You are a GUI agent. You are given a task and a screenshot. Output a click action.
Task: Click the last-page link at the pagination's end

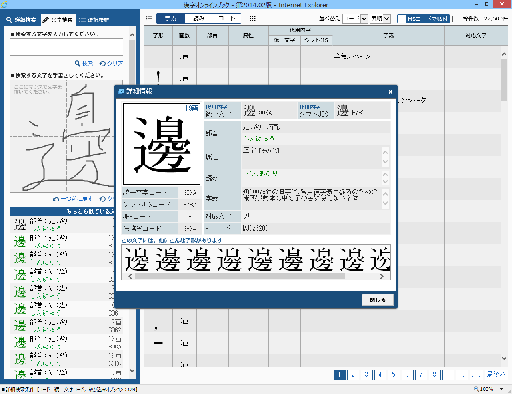pos(496,374)
